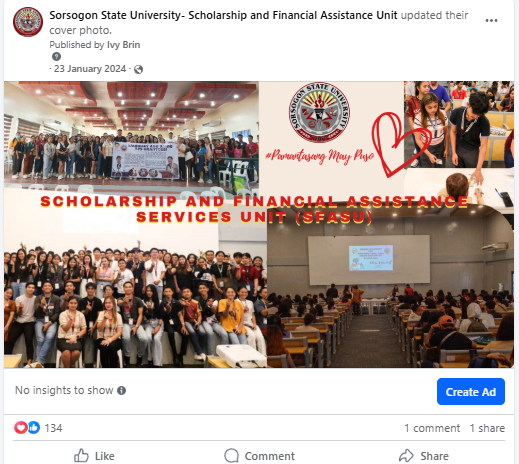The height and width of the screenshot is (464, 519).
Task: Click the heart love reaction icon
Action: [x=21, y=427]
